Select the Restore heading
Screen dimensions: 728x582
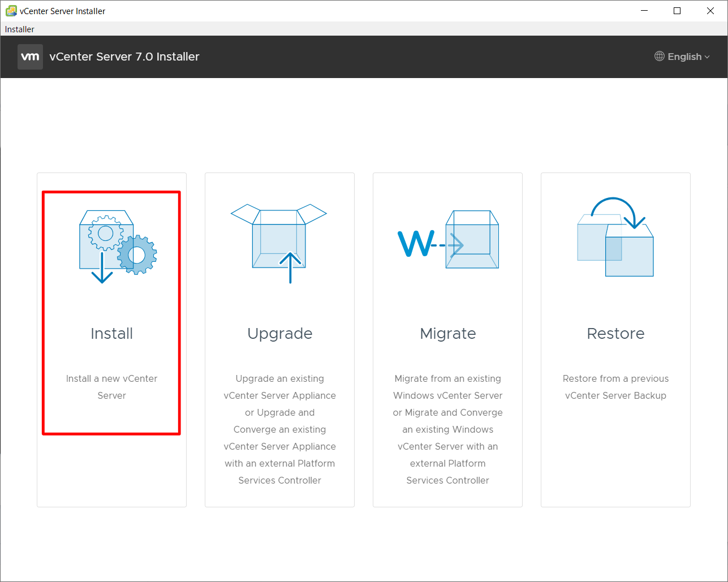615,333
